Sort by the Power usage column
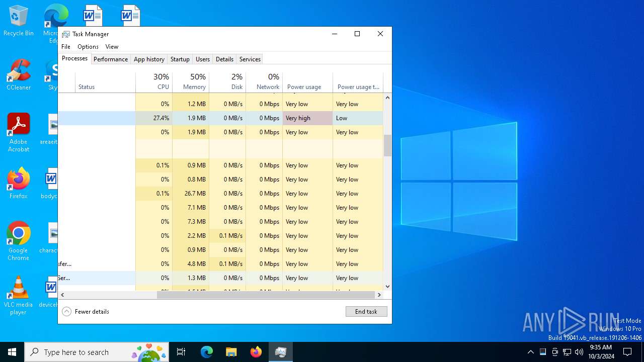This screenshot has height=362, width=644. (x=307, y=82)
